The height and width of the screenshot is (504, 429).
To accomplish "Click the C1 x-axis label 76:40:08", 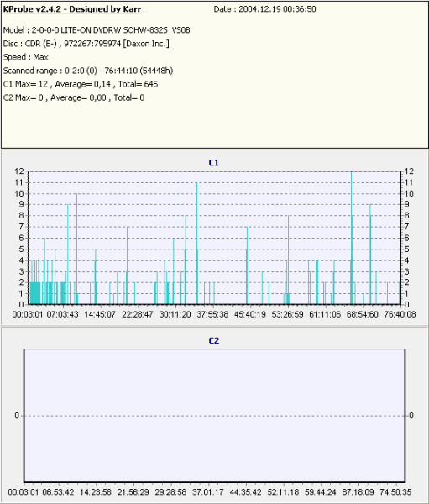I will click(400, 314).
